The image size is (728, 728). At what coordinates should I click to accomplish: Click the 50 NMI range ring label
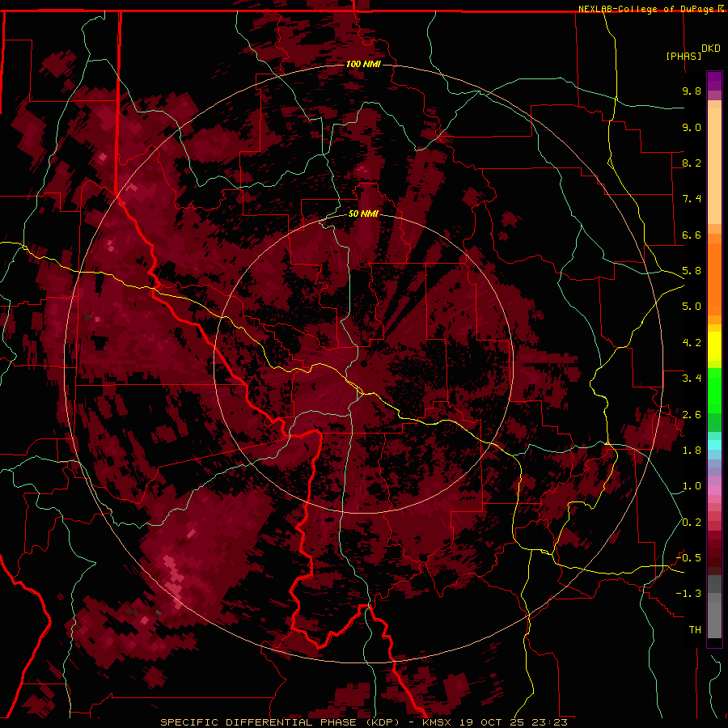[x=363, y=214]
